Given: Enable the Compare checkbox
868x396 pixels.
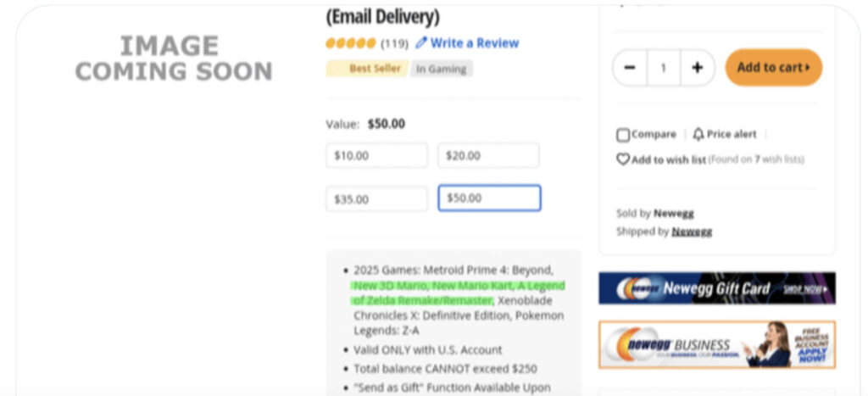Looking at the screenshot, I should (623, 135).
